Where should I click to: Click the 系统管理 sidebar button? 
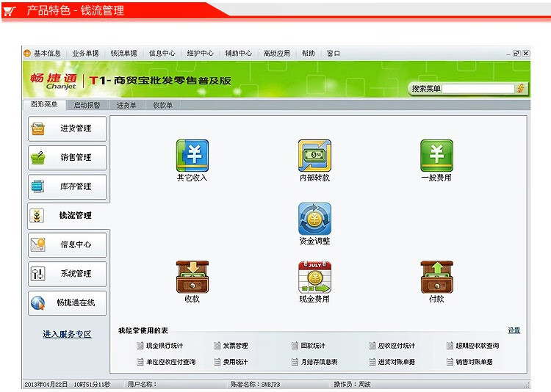tap(67, 274)
